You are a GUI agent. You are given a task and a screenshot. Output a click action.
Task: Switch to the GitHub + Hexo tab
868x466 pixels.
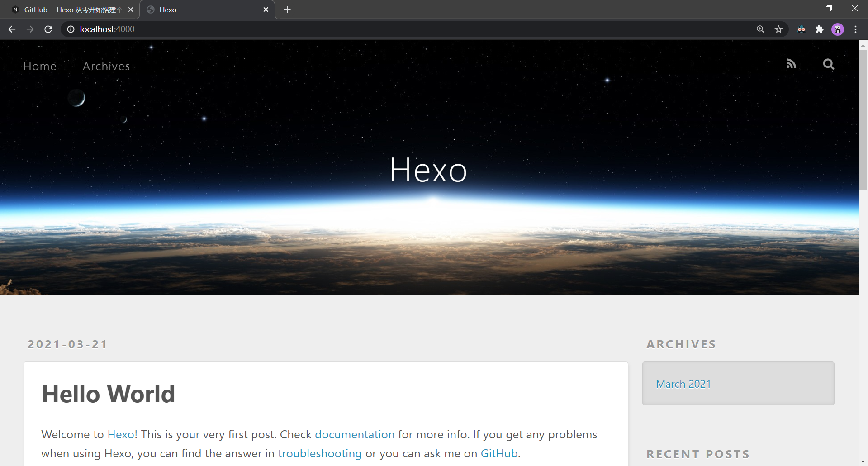point(72,10)
